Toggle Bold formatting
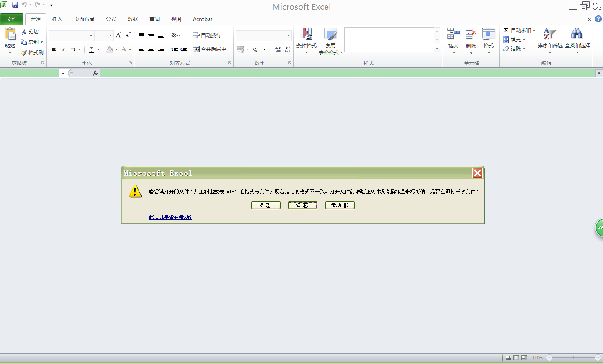Screen dimensions: 603x364 tap(54, 50)
